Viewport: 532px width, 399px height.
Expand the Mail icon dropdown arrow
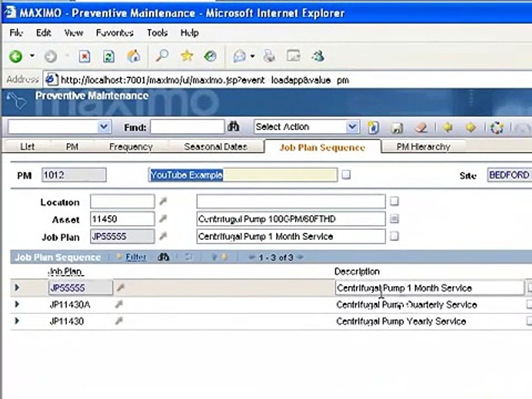coord(253,57)
